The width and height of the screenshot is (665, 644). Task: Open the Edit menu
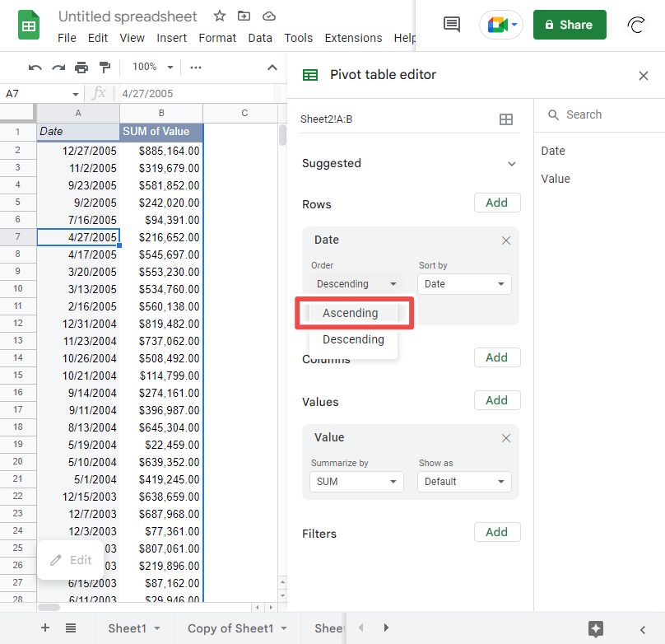[98, 38]
